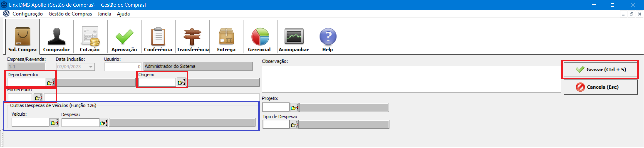644x148 pixels.
Task: Open the Janela menu
Action: (x=104, y=14)
